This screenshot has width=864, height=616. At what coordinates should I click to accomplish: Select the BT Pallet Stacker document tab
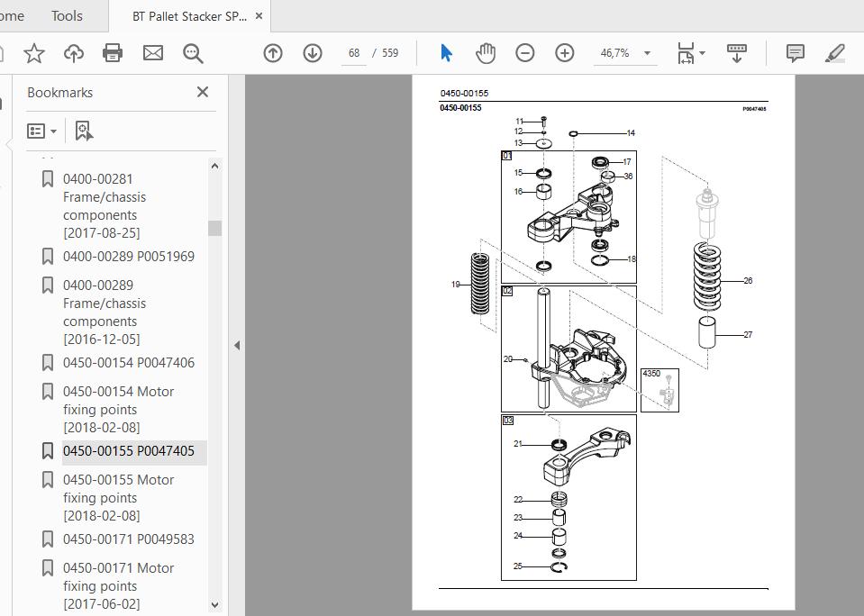(189, 16)
